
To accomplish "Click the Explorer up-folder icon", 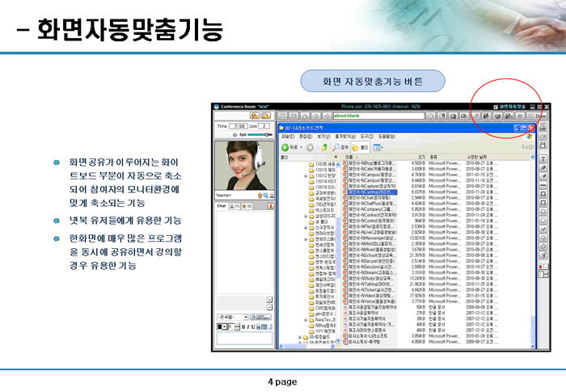I will point(324,147).
